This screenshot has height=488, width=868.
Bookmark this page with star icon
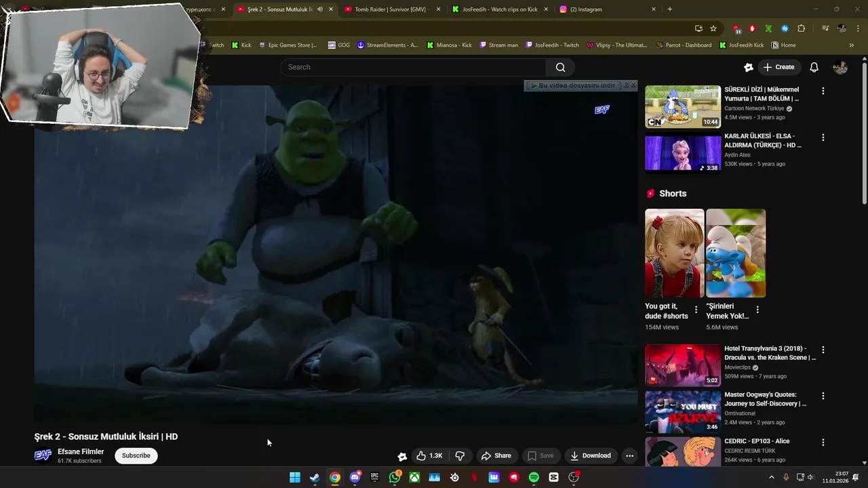click(x=713, y=28)
